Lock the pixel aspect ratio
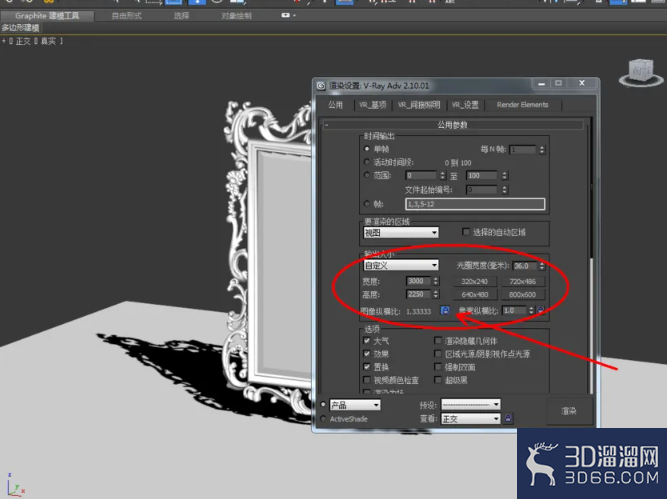The image size is (667, 499). click(541, 310)
